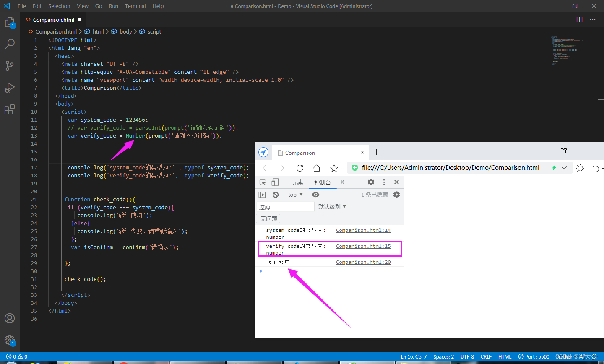This screenshot has width=604, height=364.
Task: Click the browser forward arrow
Action: [x=282, y=168]
